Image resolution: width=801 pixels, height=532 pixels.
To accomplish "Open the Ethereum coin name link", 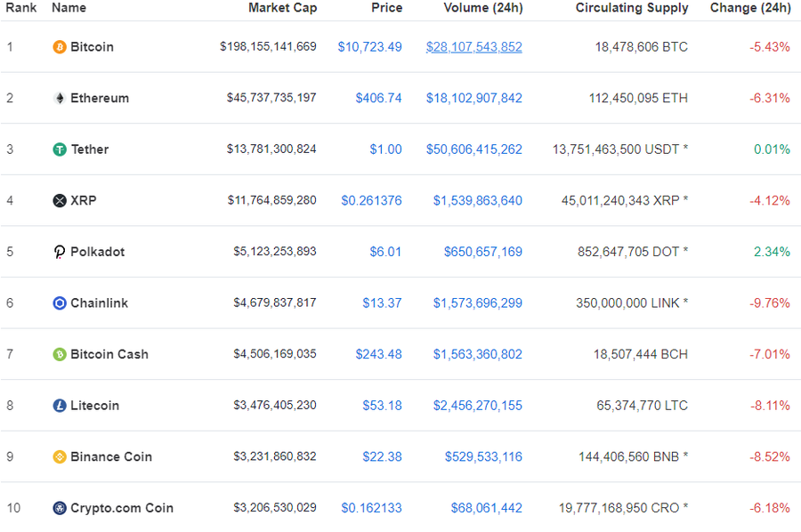I will (x=100, y=98).
